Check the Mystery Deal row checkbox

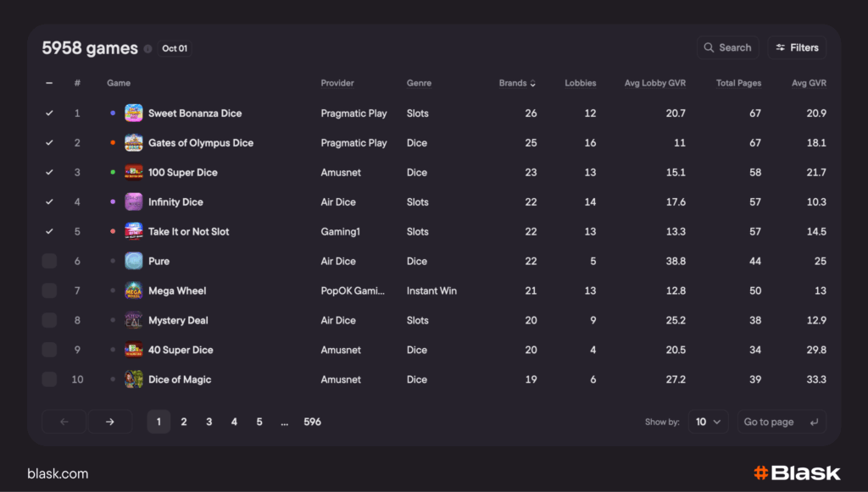coord(49,321)
